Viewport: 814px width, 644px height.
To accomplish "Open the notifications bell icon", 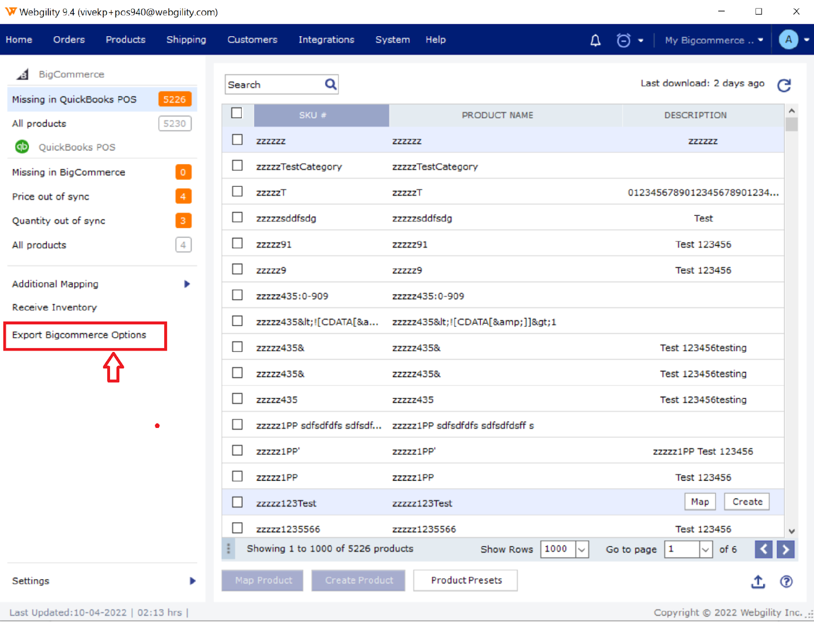I will point(595,40).
